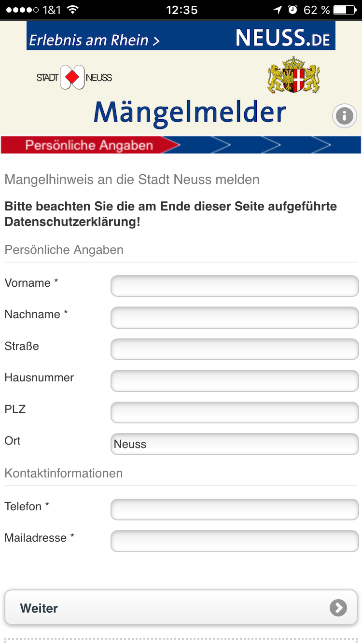The image size is (362, 644).
Task: Tap the info icon beside Mängelmelder
Action: 344,116
